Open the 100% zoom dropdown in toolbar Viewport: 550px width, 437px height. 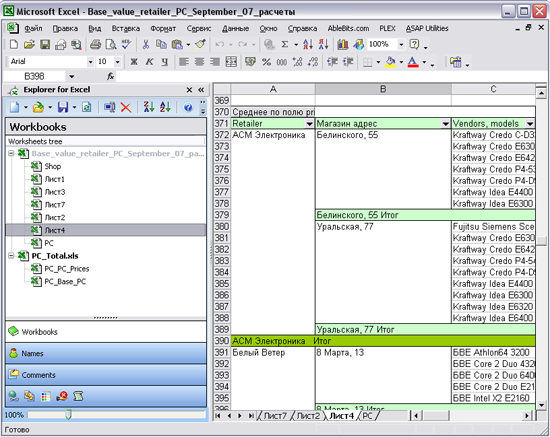click(x=401, y=45)
